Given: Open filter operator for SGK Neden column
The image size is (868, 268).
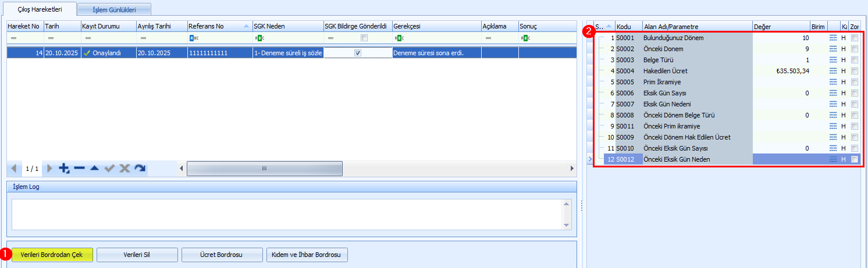Looking at the screenshot, I should tap(258, 38).
